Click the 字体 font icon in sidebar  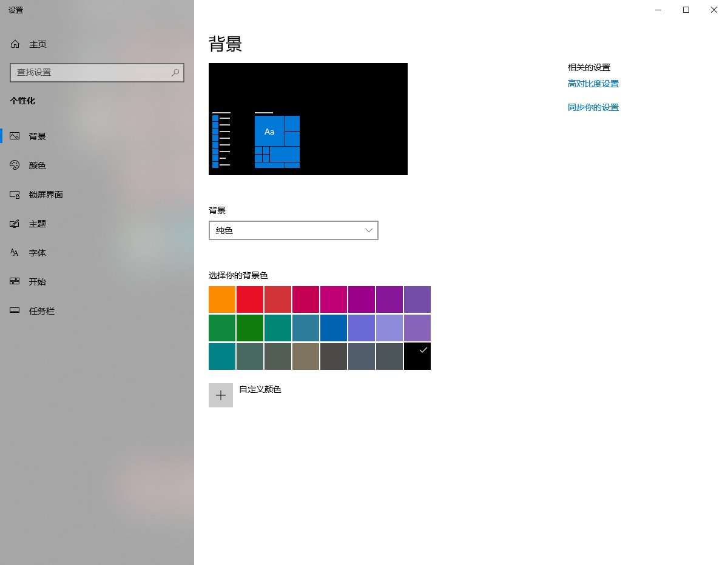[x=15, y=253]
